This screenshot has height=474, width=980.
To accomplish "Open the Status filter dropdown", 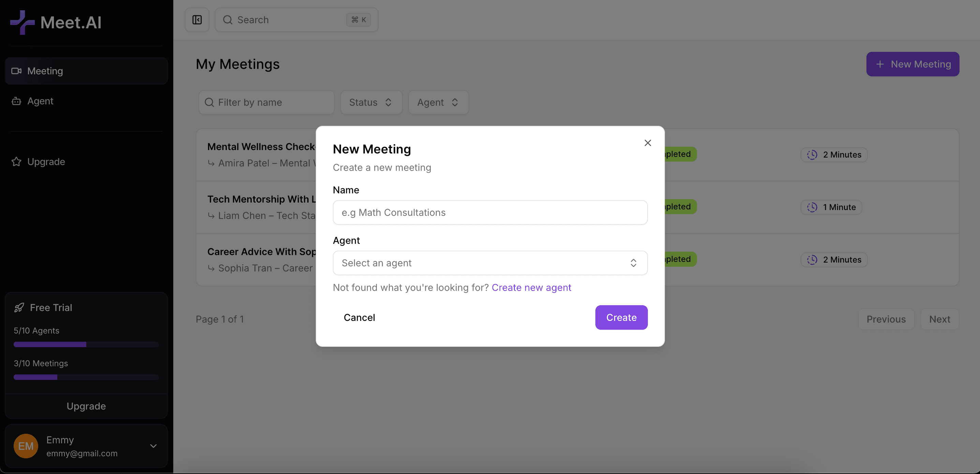I will [371, 102].
